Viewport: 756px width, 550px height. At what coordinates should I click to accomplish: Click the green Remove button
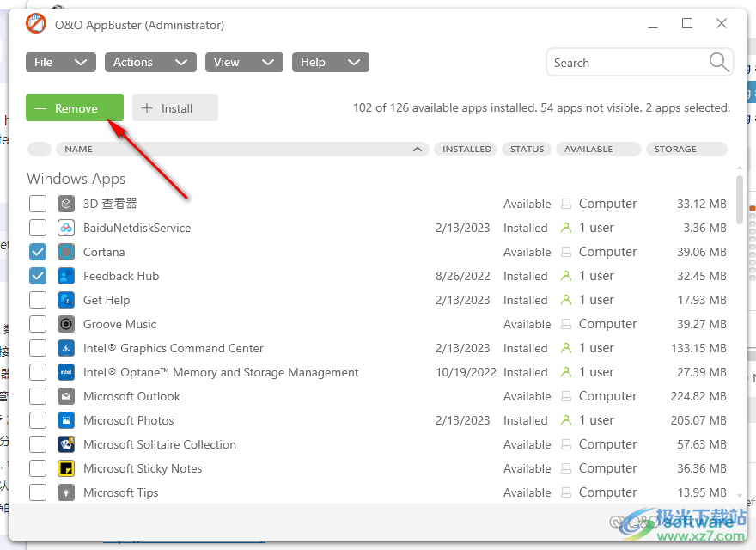75,107
